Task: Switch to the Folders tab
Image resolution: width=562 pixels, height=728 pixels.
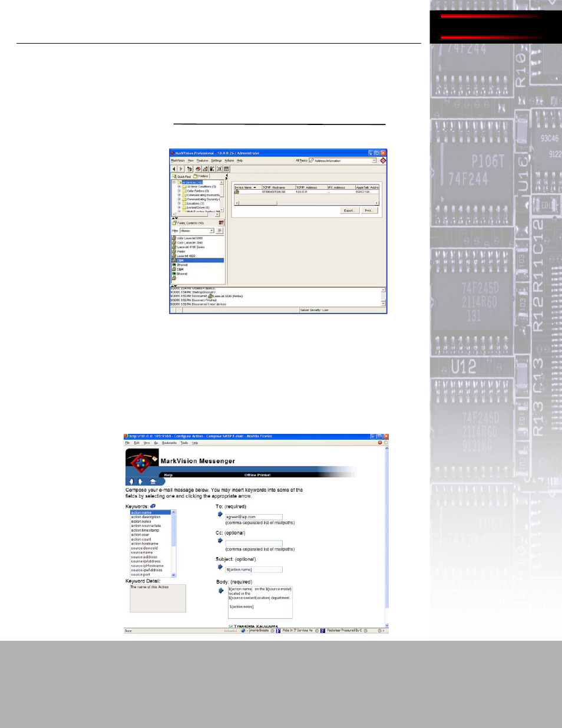Action: (x=201, y=176)
